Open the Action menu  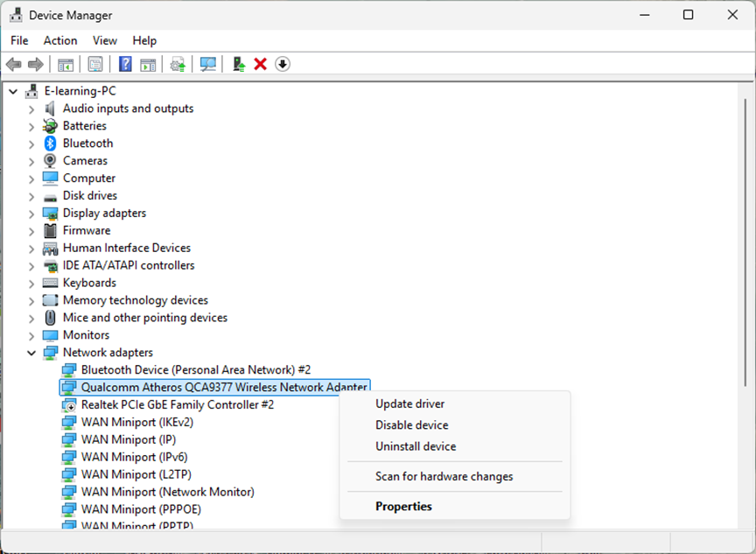60,40
